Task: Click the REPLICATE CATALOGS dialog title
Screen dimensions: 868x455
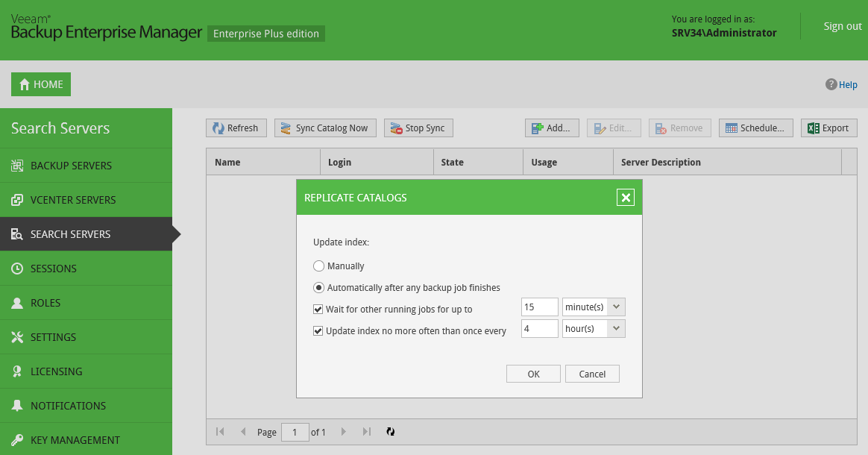Action: pyautogui.click(x=356, y=198)
